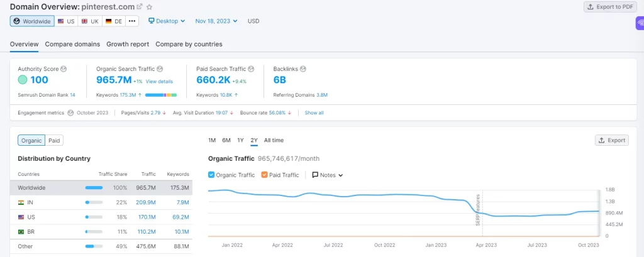The image size is (644, 257).
Task: Click the Organic Search Traffic info icon
Action: (160, 69)
